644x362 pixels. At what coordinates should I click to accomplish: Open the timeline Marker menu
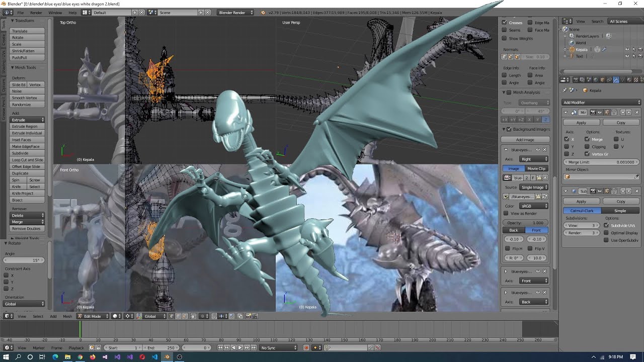[x=39, y=347]
